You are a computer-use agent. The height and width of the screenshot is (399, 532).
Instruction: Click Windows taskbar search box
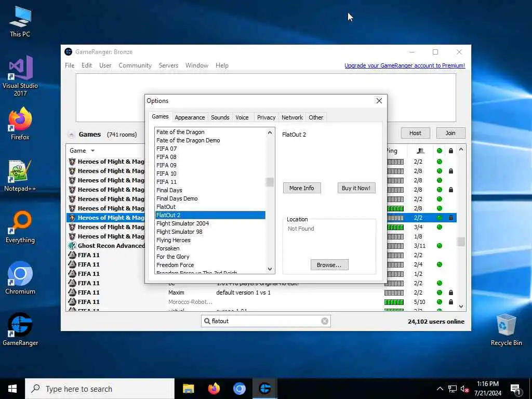[x=99, y=389]
